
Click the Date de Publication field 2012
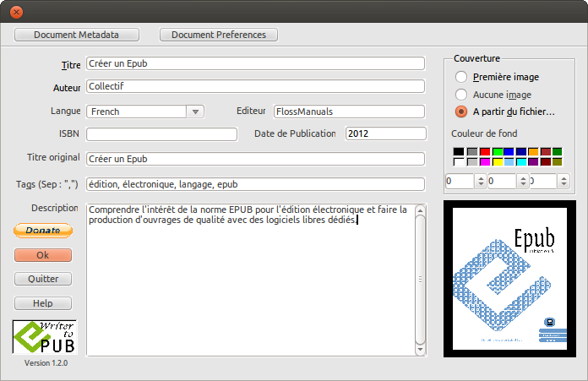coord(386,133)
